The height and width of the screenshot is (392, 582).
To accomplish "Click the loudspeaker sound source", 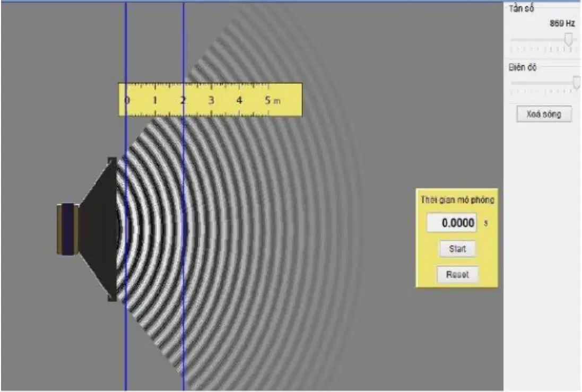I will tap(87, 229).
